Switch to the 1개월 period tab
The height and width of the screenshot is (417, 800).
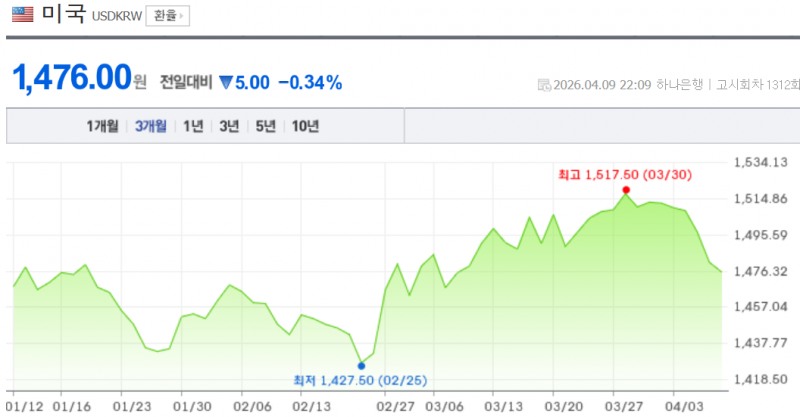102,126
